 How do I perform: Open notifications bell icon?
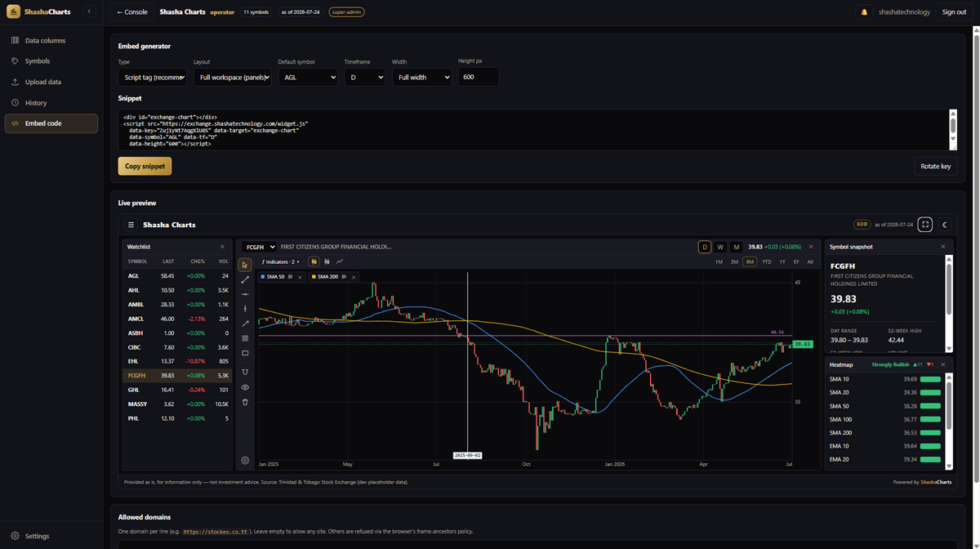pyautogui.click(x=864, y=12)
